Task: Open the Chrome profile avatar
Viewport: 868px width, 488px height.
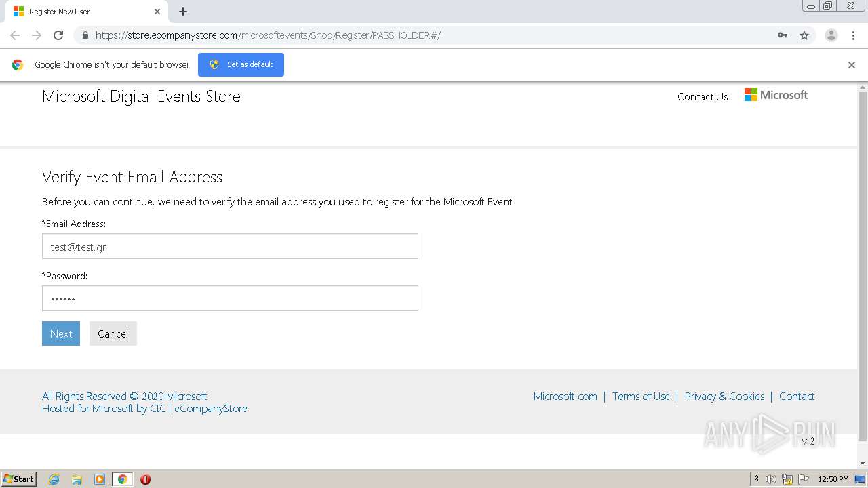Action: 831,35
